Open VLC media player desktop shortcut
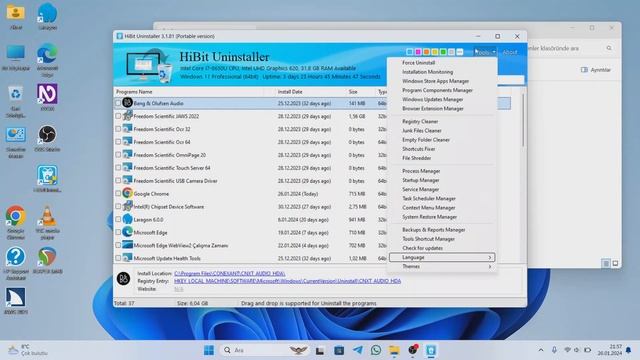 tap(47, 222)
